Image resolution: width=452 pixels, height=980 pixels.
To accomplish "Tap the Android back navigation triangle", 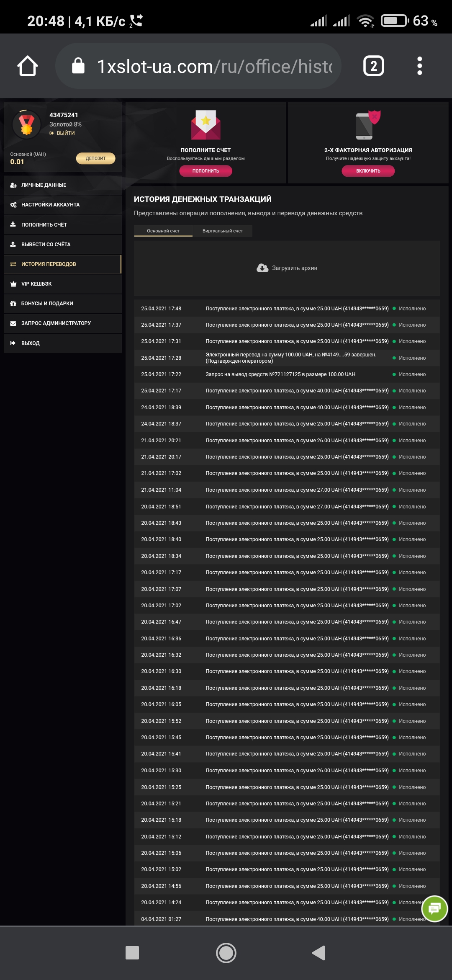I will [319, 953].
